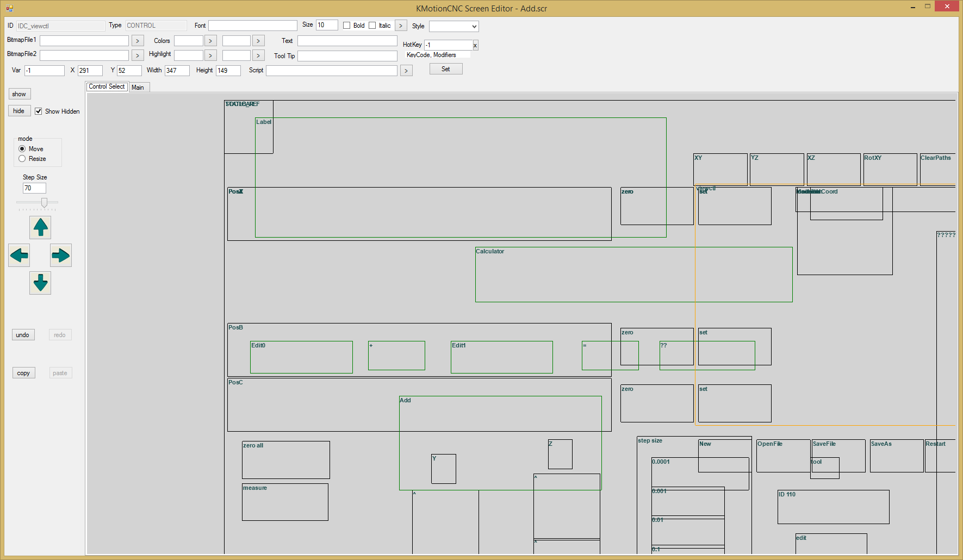Click the down arrow move icon
Viewport: 963px width, 560px height.
click(x=40, y=283)
